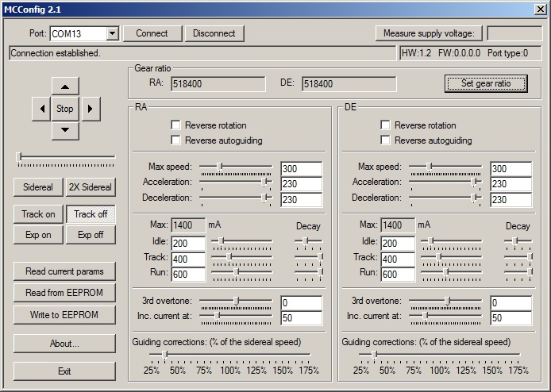Toggle the Track off button

91,214
